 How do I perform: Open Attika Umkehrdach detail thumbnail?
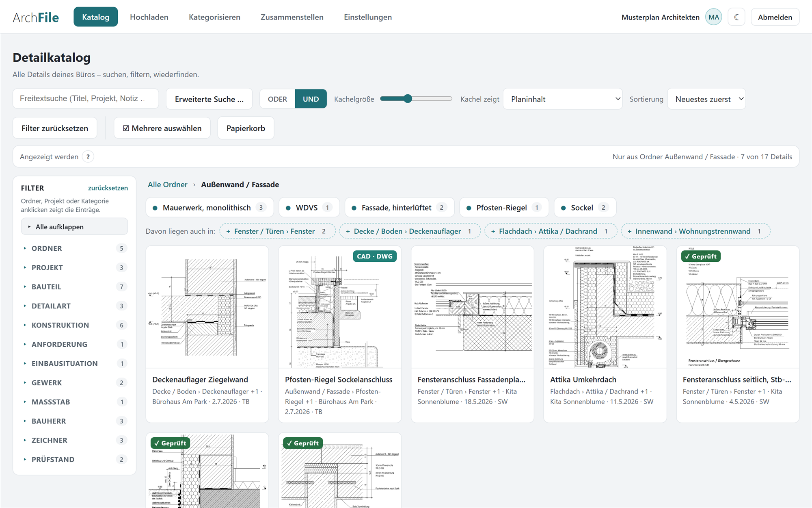(605, 307)
